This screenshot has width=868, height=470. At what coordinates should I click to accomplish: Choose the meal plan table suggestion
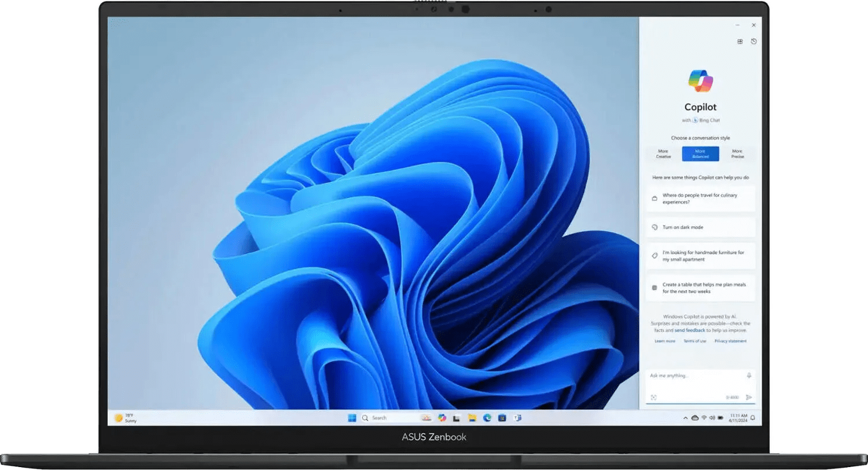point(701,288)
